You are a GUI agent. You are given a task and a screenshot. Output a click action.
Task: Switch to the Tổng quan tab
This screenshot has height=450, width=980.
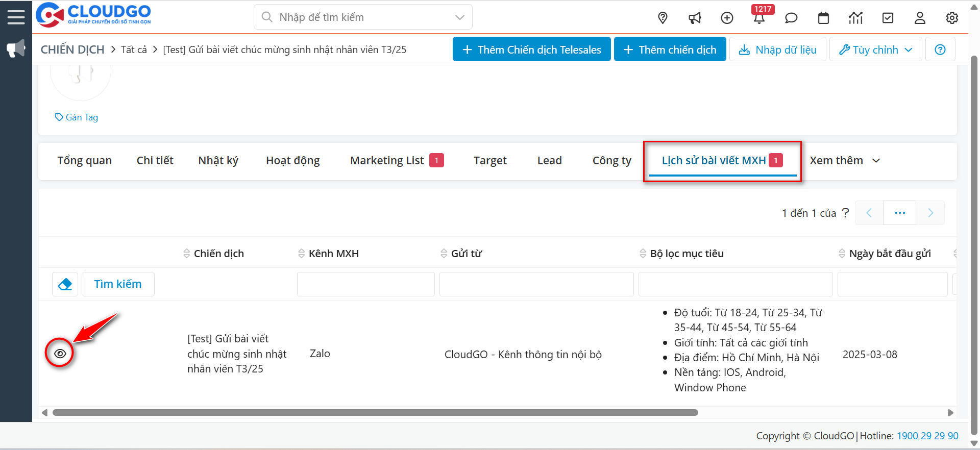click(85, 161)
